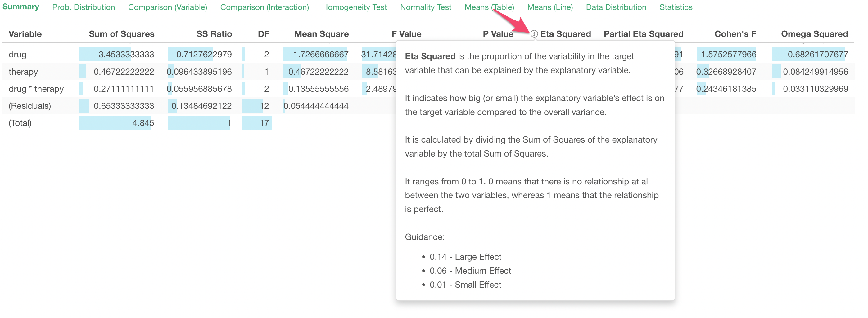The width and height of the screenshot is (868, 318).
Task: Go to the Homogeneity Test tab
Action: [354, 7]
